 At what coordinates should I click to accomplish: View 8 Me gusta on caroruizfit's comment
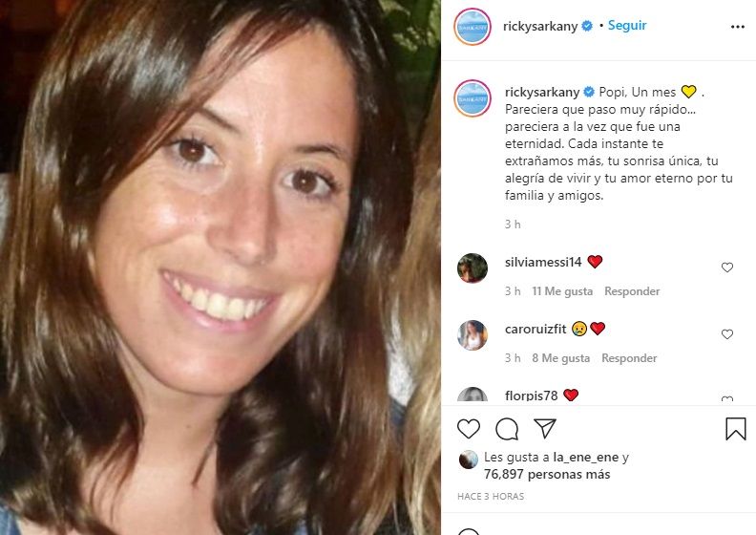click(x=560, y=358)
